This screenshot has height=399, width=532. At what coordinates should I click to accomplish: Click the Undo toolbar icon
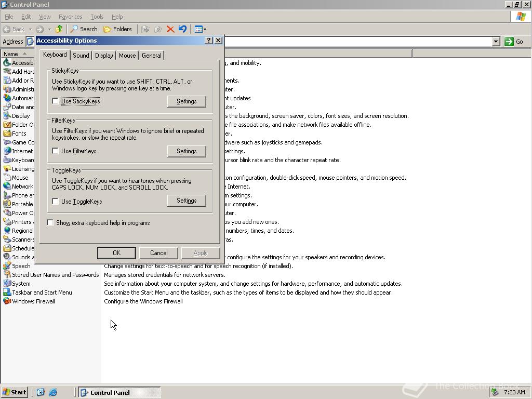coord(182,29)
